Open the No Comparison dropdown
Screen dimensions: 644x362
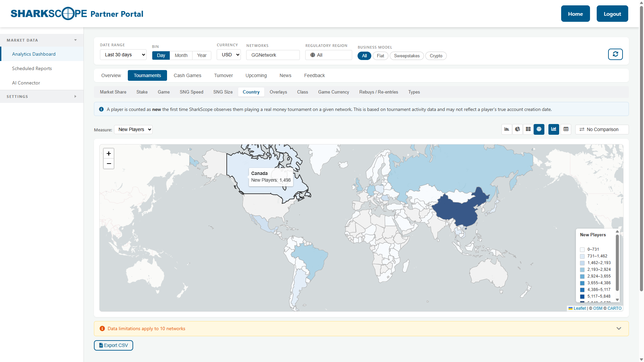602,129
